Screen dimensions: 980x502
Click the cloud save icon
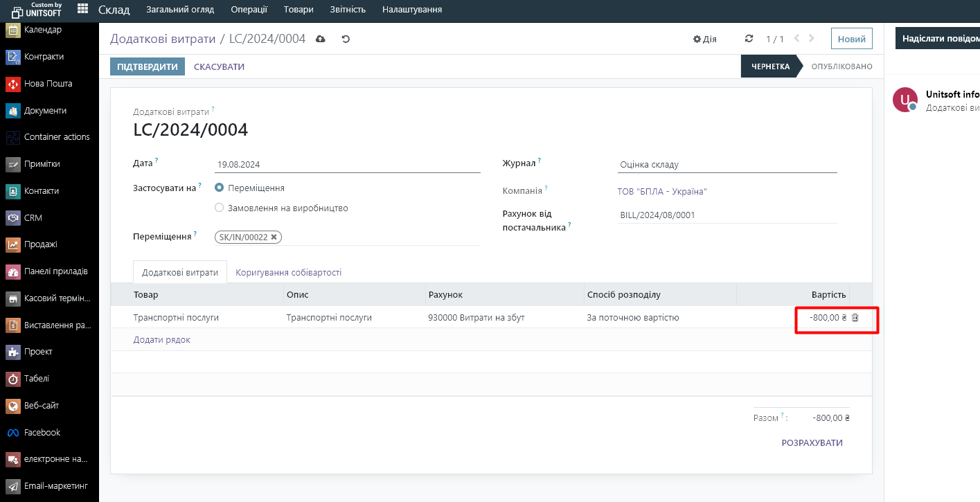(x=320, y=39)
